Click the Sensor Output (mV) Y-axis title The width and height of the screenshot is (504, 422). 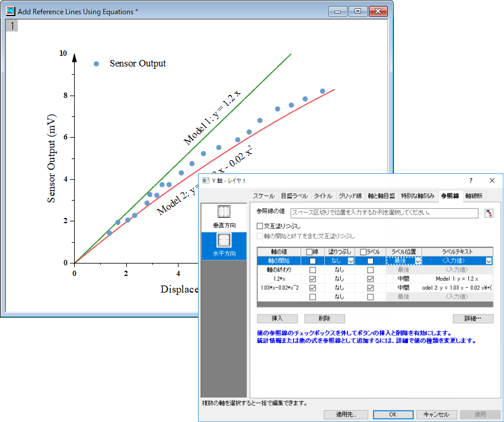click(x=52, y=158)
